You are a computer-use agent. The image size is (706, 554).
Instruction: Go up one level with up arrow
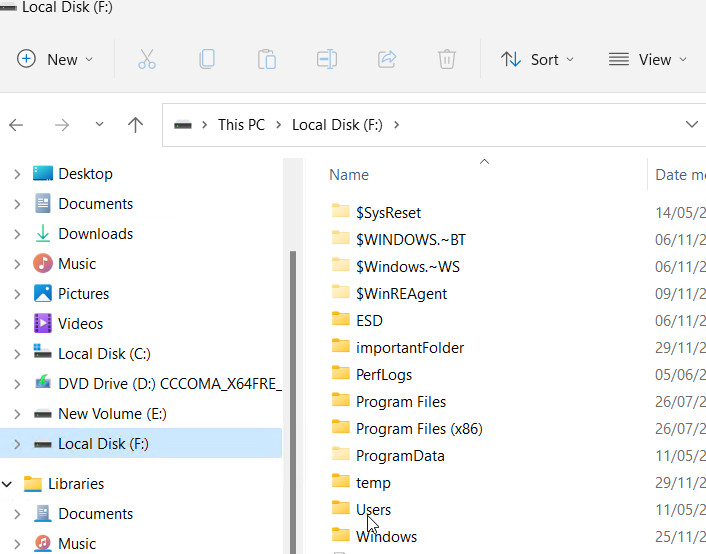click(x=136, y=125)
